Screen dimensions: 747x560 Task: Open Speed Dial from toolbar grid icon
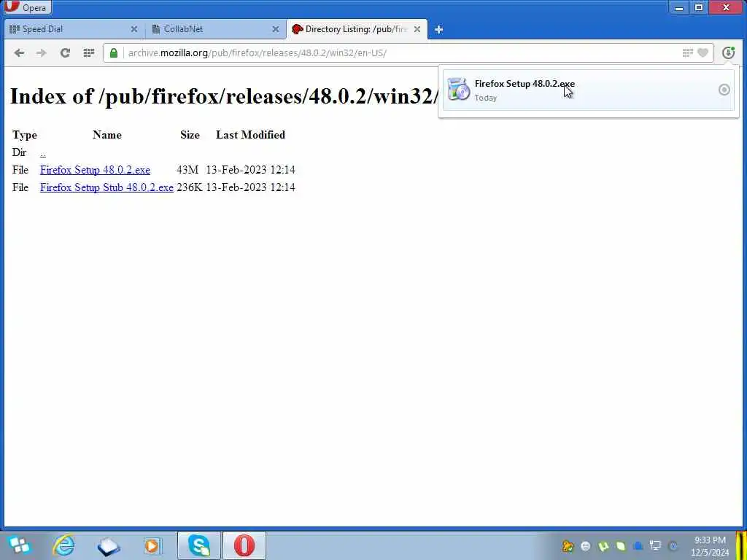click(x=88, y=52)
